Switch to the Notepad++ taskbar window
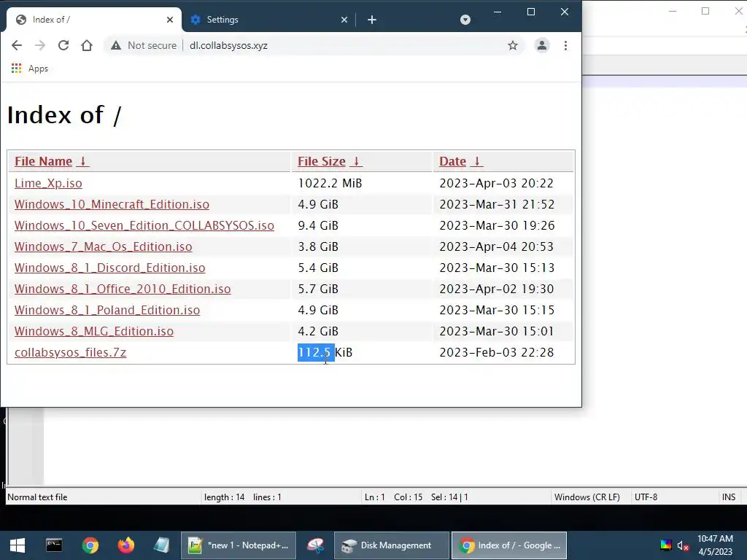747x560 pixels. (x=239, y=545)
